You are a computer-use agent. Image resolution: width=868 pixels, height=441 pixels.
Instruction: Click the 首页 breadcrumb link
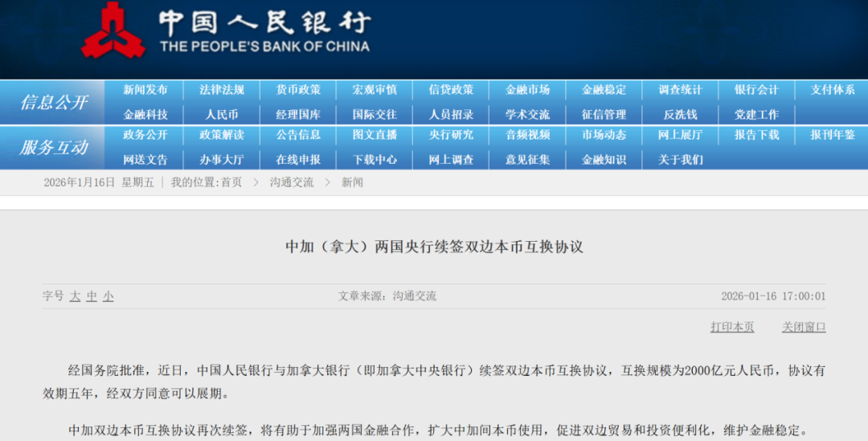(231, 182)
